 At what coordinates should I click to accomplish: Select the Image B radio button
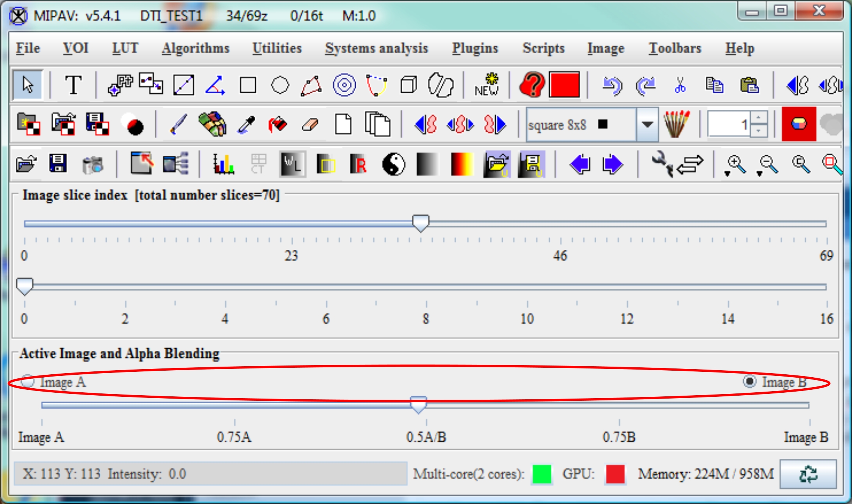tap(749, 381)
